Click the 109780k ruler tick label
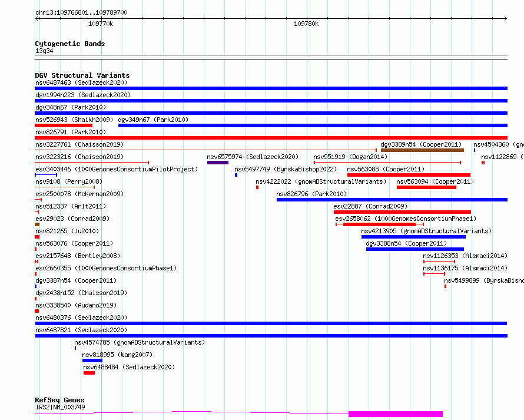 coord(306,24)
